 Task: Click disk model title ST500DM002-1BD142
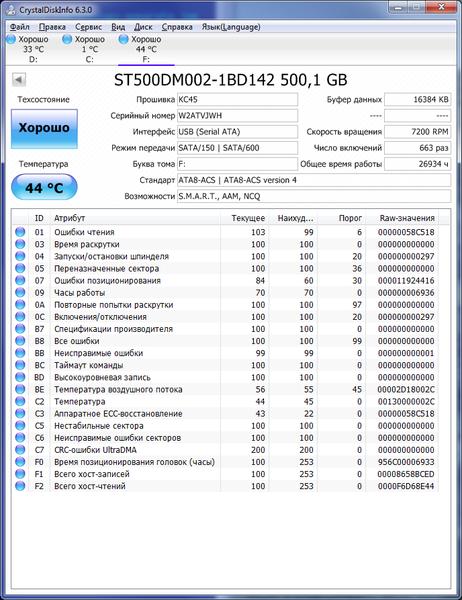point(194,80)
